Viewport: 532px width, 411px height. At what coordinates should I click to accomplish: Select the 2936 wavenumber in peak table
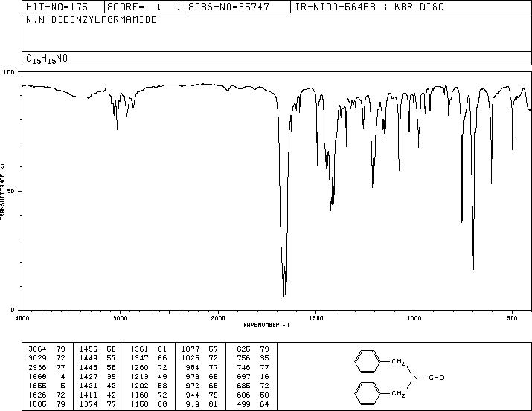37,367
